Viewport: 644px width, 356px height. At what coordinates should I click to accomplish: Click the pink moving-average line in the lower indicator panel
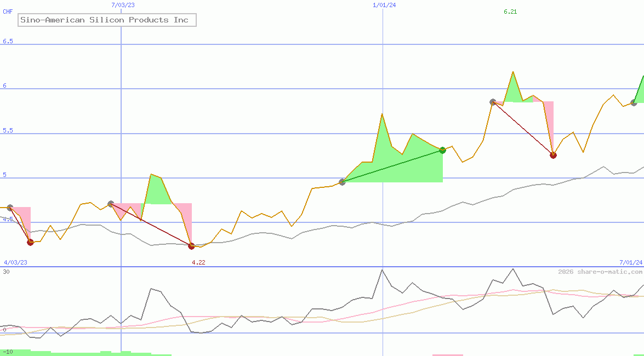(510, 291)
